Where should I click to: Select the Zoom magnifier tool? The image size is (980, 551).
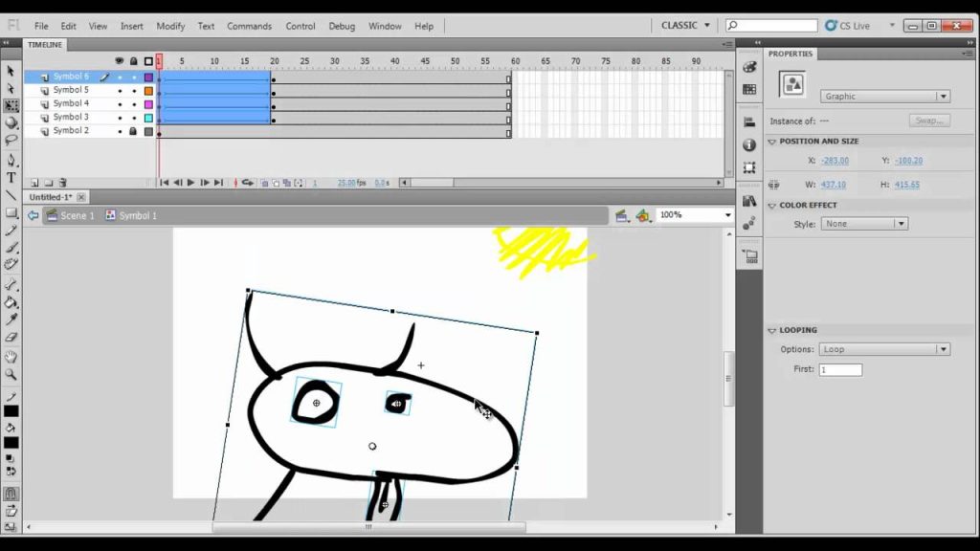[11, 375]
